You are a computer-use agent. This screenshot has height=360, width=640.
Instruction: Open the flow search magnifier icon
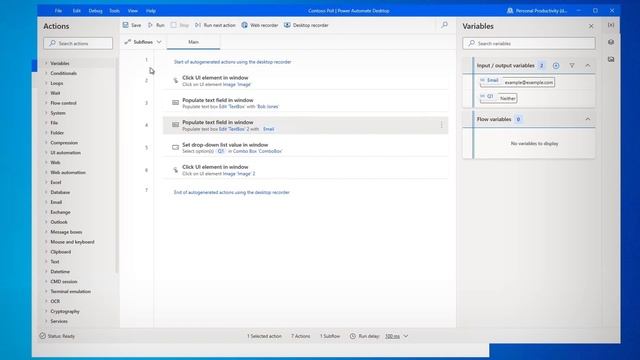tap(444, 25)
